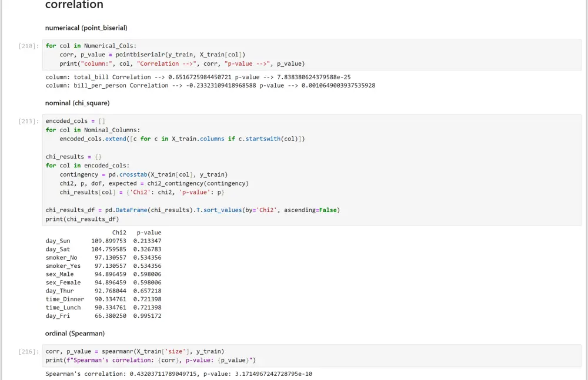Click the "correlation" heading
This screenshot has height=380, width=588.
[x=74, y=5]
